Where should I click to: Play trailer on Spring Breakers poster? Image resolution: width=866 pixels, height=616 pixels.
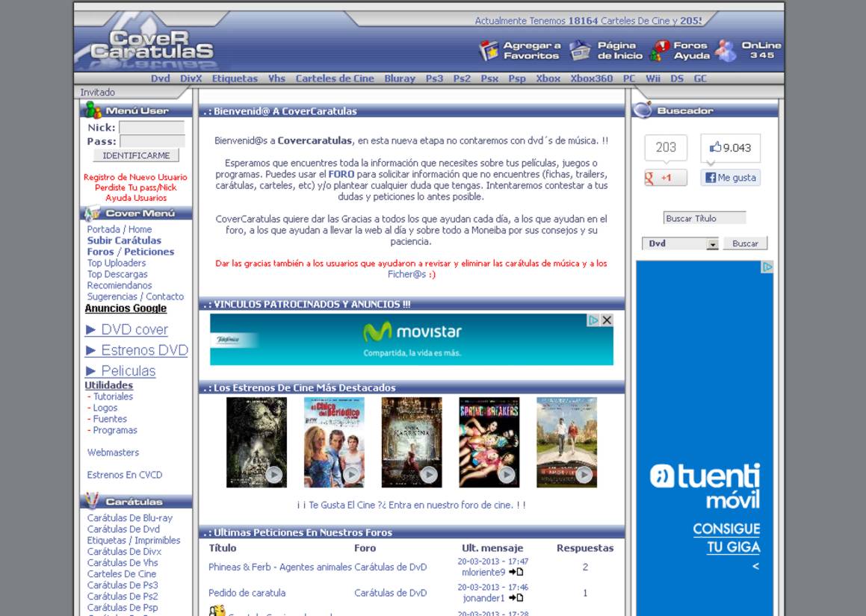[x=507, y=475]
